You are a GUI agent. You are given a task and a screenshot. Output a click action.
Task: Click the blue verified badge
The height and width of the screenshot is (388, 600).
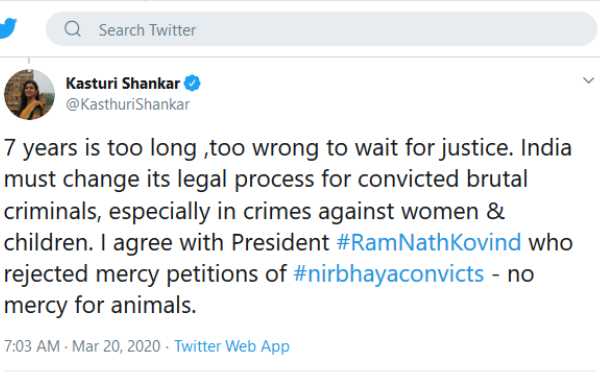[x=192, y=83]
